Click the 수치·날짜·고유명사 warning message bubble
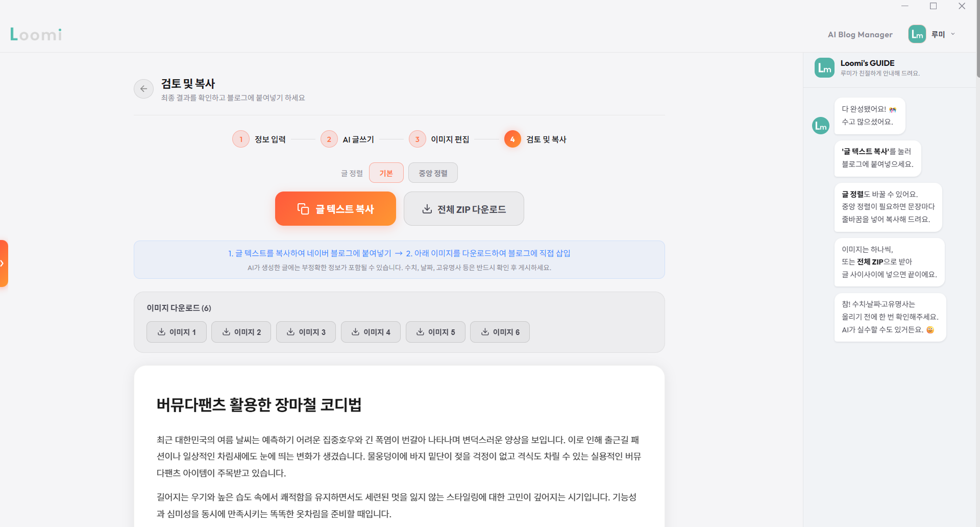 (890, 317)
